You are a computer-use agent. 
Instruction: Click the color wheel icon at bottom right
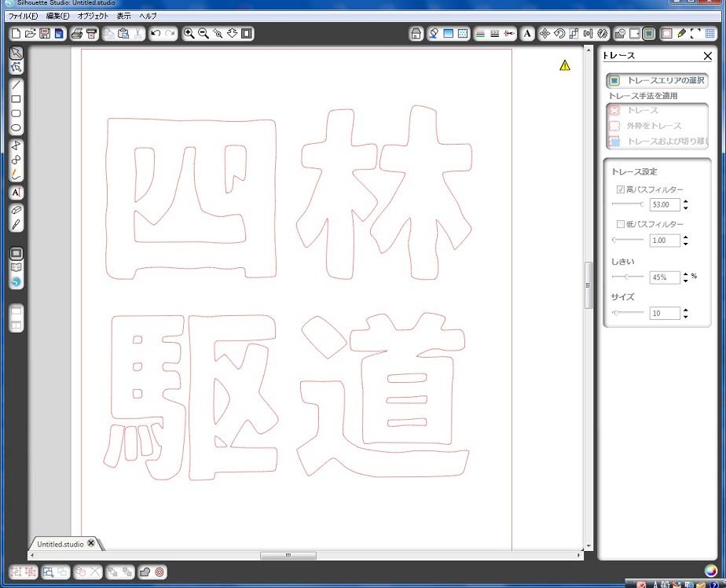point(711,571)
